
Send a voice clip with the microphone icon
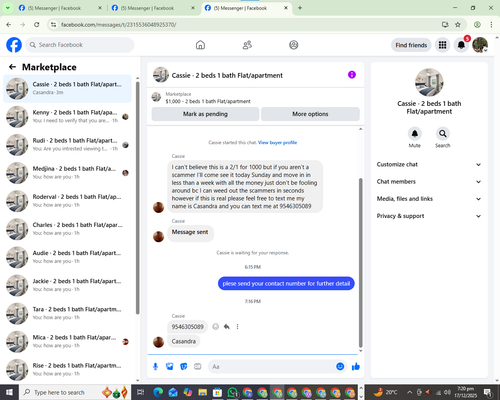click(x=155, y=367)
